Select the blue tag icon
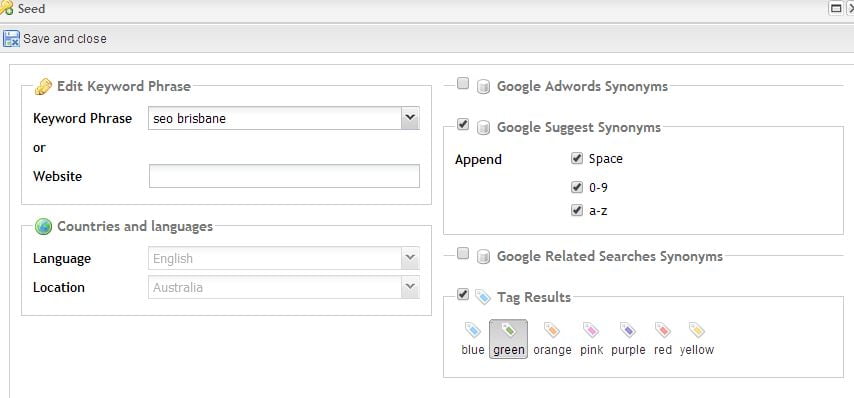This screenshot has width=854, height=398. pos(473,330)
